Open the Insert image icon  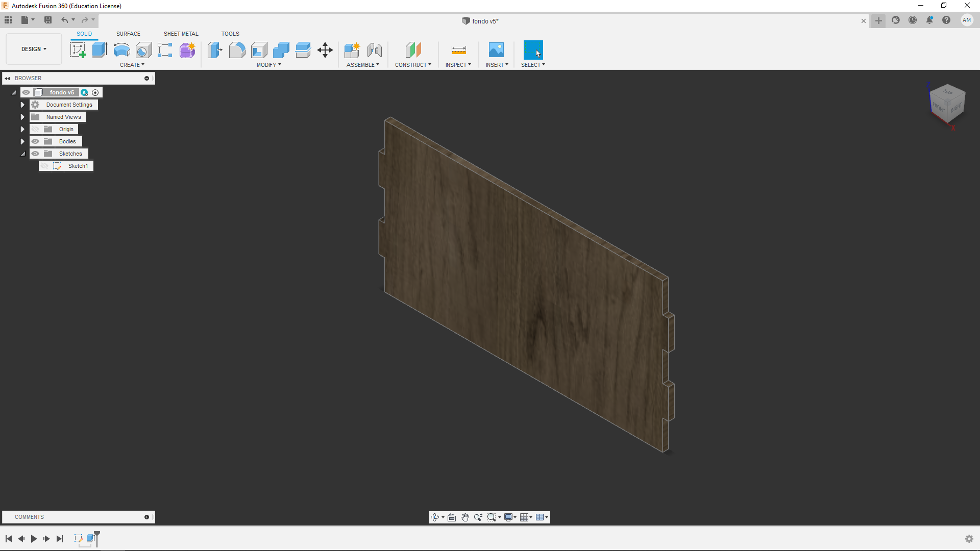(496, 50)
